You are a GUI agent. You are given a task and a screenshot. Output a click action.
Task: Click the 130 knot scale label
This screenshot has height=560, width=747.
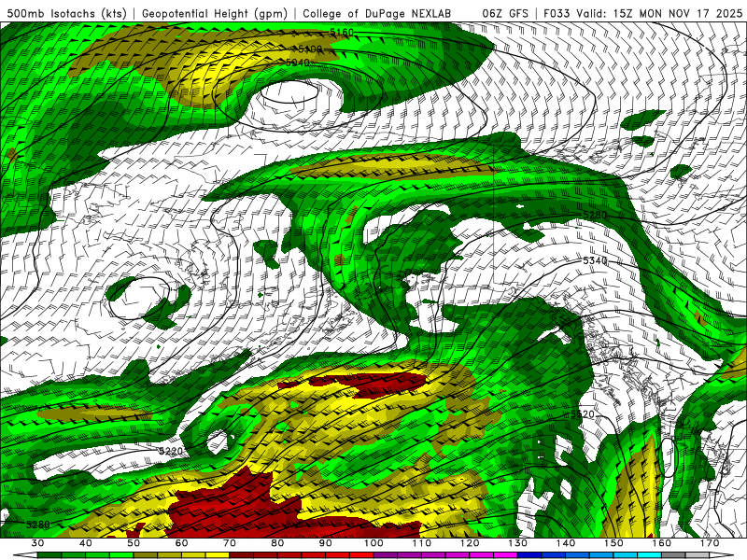click(518, 543)
